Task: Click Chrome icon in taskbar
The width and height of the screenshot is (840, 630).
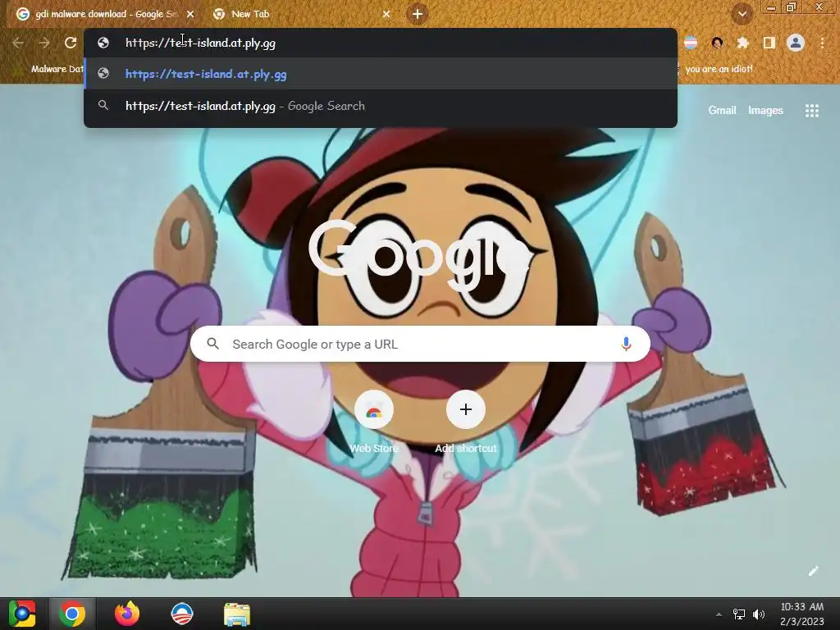Action: pos(72,614)
